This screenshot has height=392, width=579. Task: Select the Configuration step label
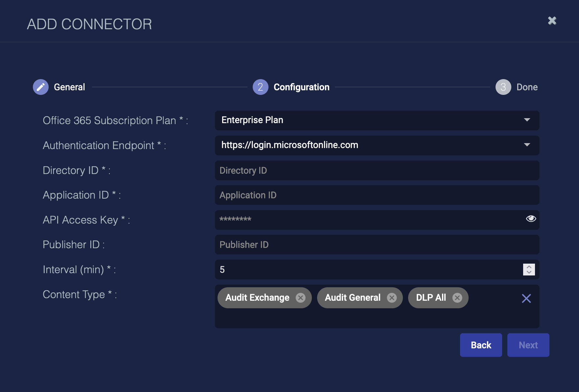coord(301,87)
